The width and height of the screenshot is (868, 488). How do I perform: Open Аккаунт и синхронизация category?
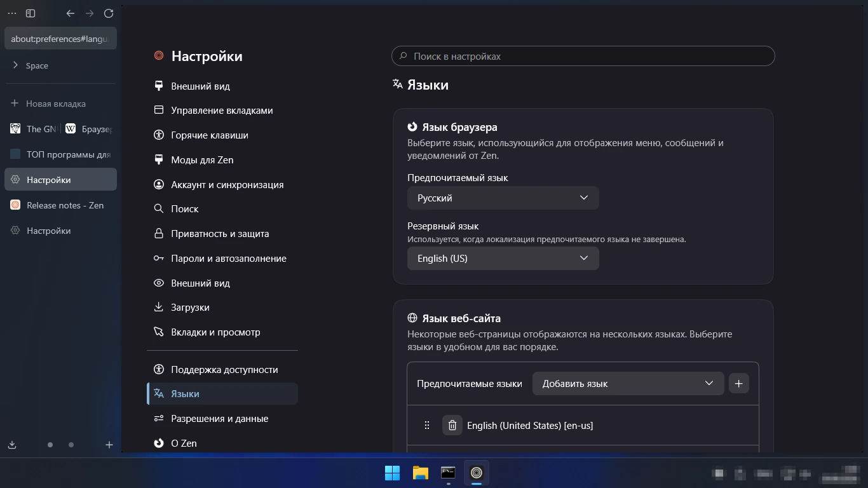click(x=222, y=185)
